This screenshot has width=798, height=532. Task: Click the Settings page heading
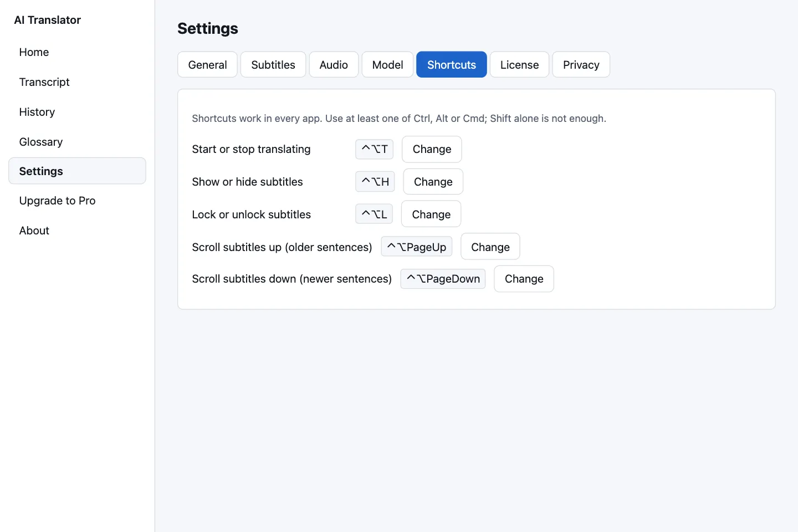[208, 28]
